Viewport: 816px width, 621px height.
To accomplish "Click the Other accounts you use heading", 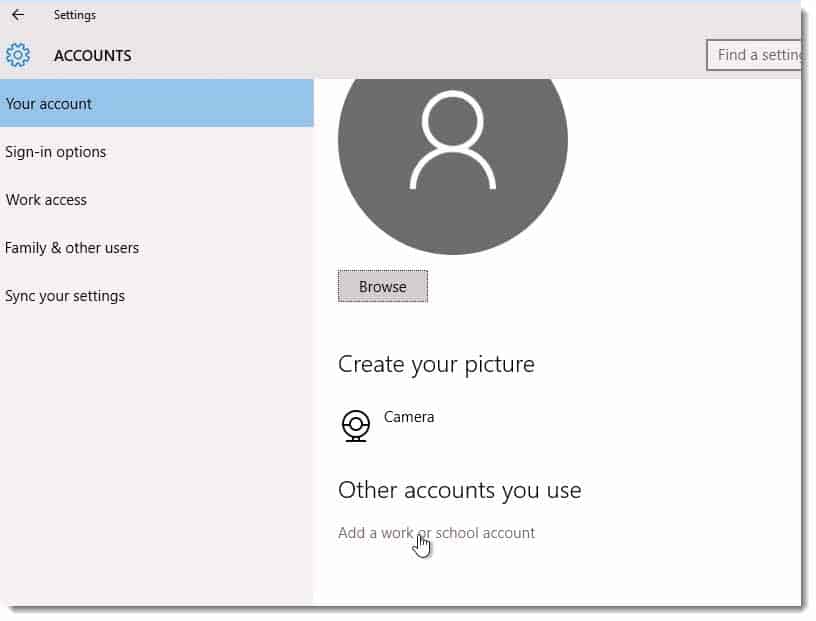I will point(460,490).
